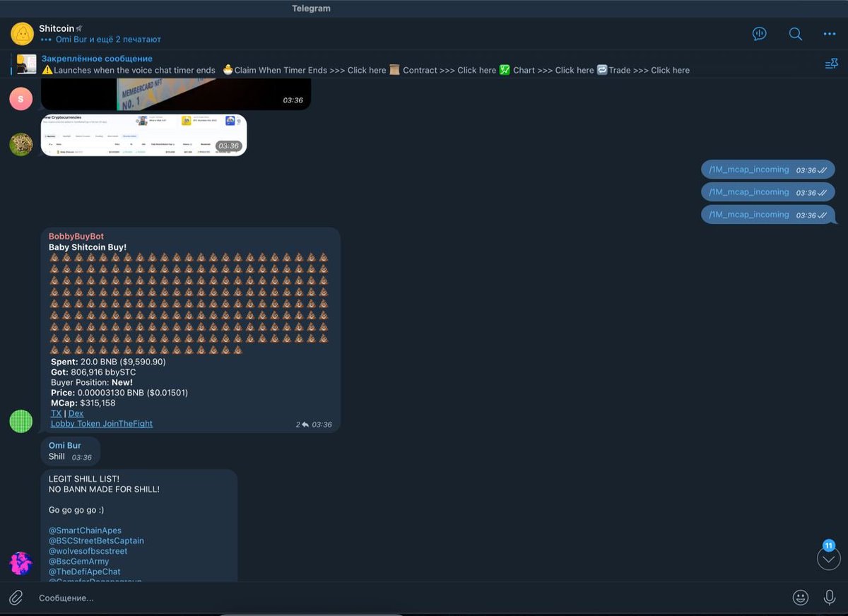Image resolution: width=848 pixels, height=616 pixels.
Task: Open the Dex link in bot message
Action: click(76, 413)
